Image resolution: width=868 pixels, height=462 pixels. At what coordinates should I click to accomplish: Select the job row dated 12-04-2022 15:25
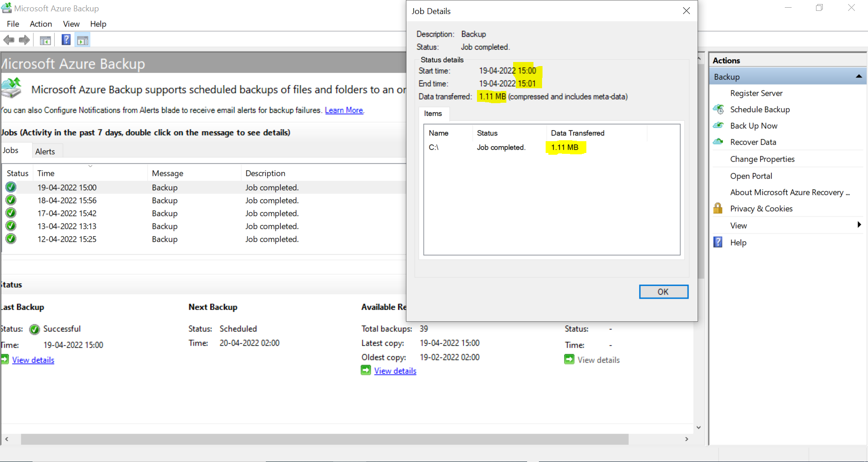point(204,239)
